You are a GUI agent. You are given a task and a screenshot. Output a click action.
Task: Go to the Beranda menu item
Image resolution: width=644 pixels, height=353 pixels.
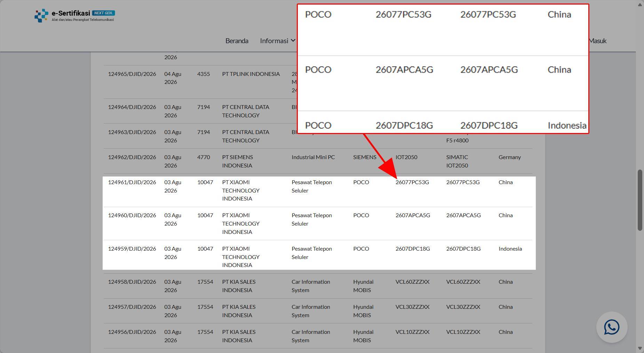tap(237, 41)
